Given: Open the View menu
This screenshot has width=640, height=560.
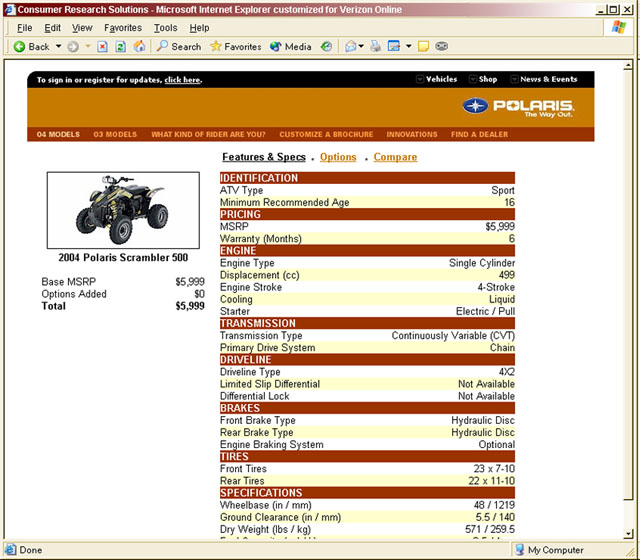Looking at the screenshot, I should 82,28.
